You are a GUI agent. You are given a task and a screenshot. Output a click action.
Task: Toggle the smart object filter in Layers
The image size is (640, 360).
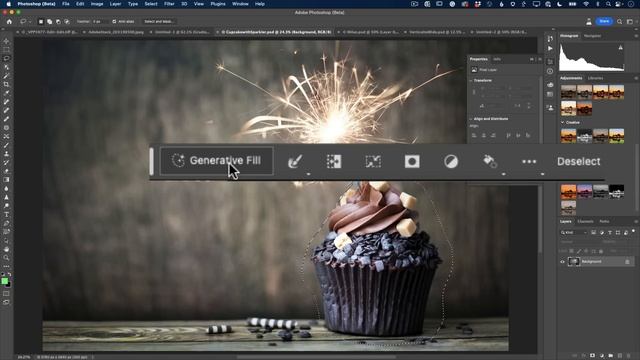click(626, 233)
